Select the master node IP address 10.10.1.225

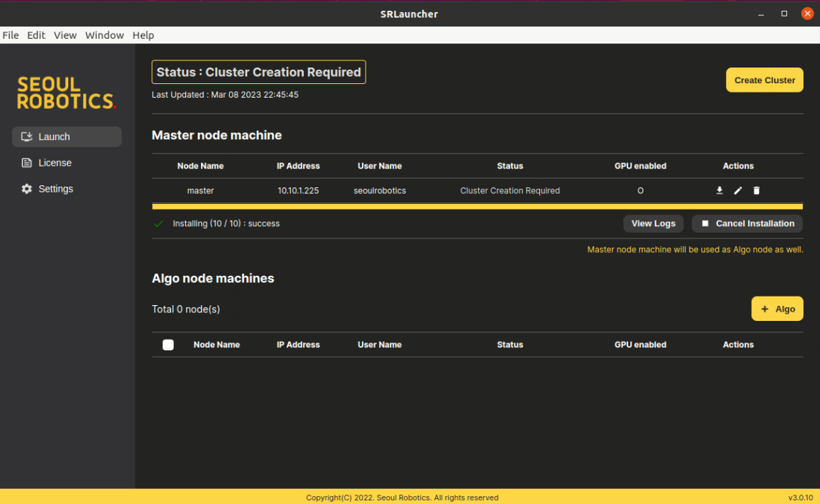tap(298, 190)
